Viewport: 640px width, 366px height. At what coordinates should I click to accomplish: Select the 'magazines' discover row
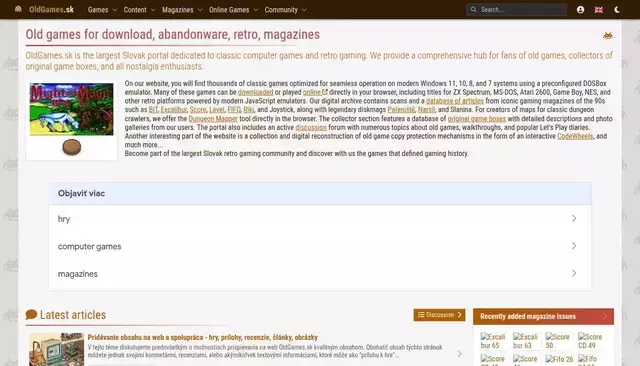point(320,274)
